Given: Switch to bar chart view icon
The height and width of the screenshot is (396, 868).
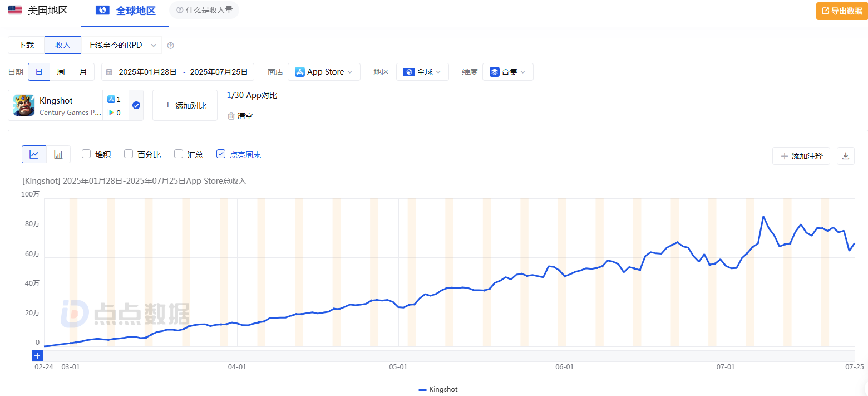Looking at the screenshot, I should pos(58,155).
